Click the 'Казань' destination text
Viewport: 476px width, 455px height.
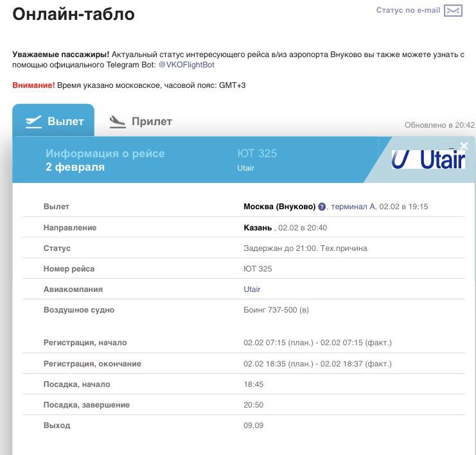258,227
